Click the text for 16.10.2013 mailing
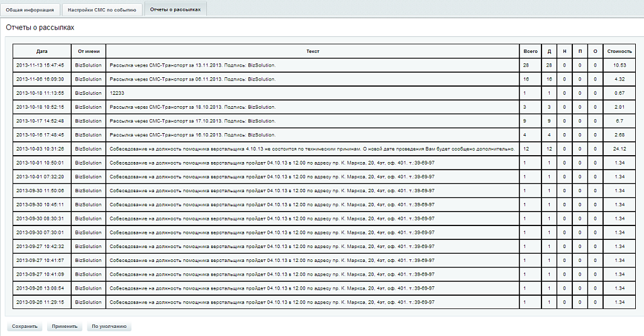This screenshot has height=336, width=644. (192, 135)
